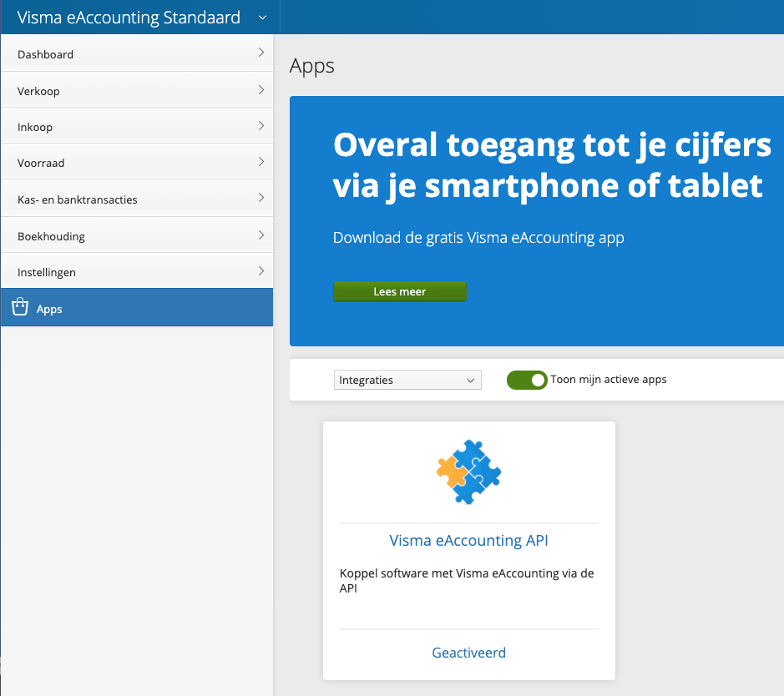The width and height of the screenshot is (784, 696).
Task: Click the Apps shopping bag icon
Action: (20, 307)
